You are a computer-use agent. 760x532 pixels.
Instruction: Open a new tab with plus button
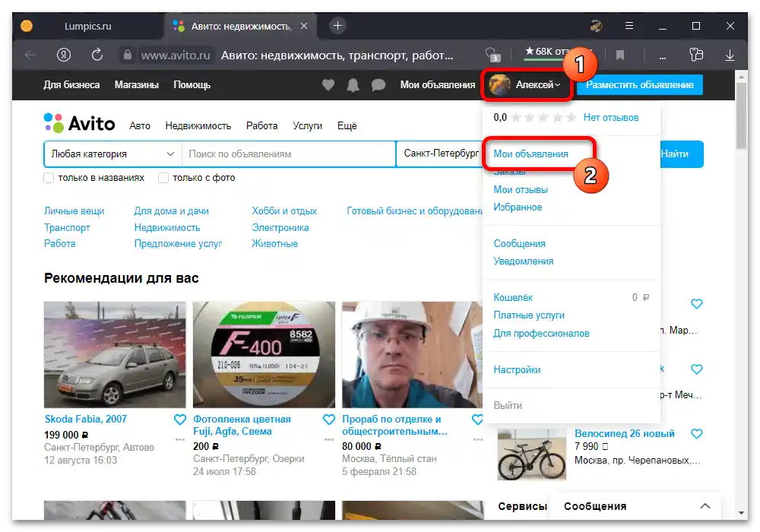(338, 26)
